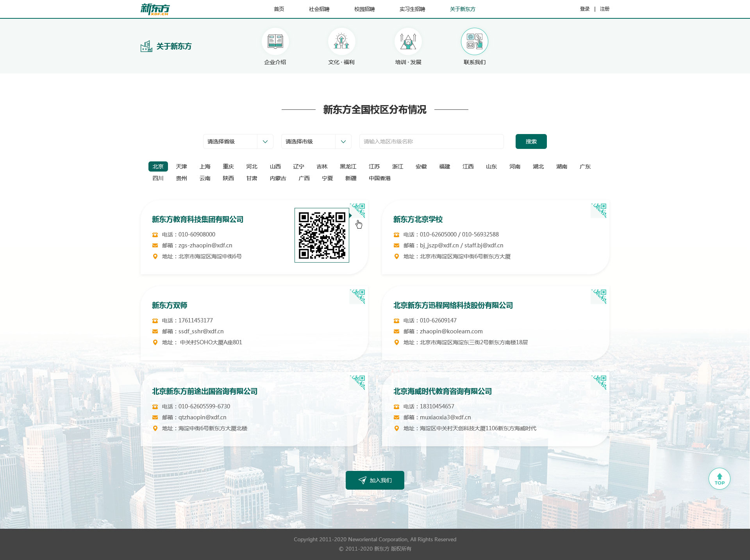Viewport: 750px width, 560px height.
Task: Click phone icon beside 010-62609147
Action: click(396, 320)
